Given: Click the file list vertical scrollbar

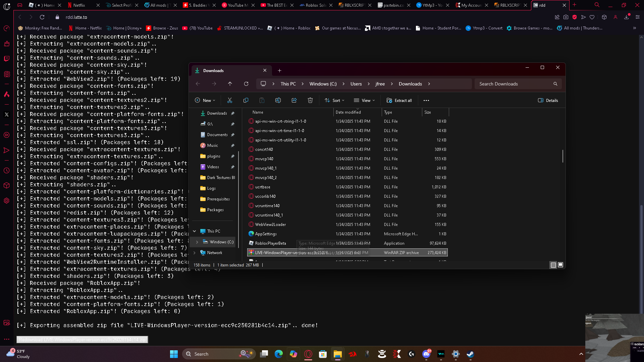Looking at the screenshot, I should tap(562, 156).
